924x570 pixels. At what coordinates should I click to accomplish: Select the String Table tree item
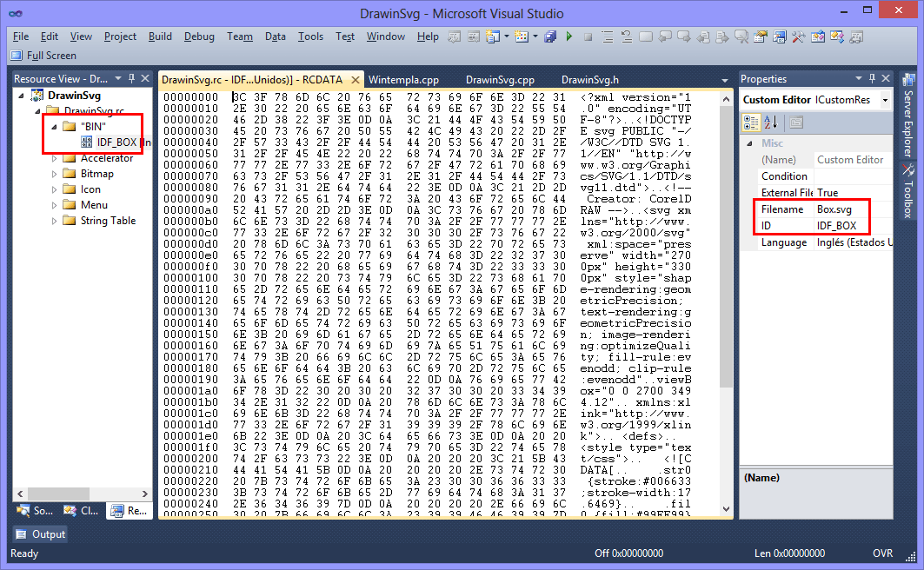point(108,221)
